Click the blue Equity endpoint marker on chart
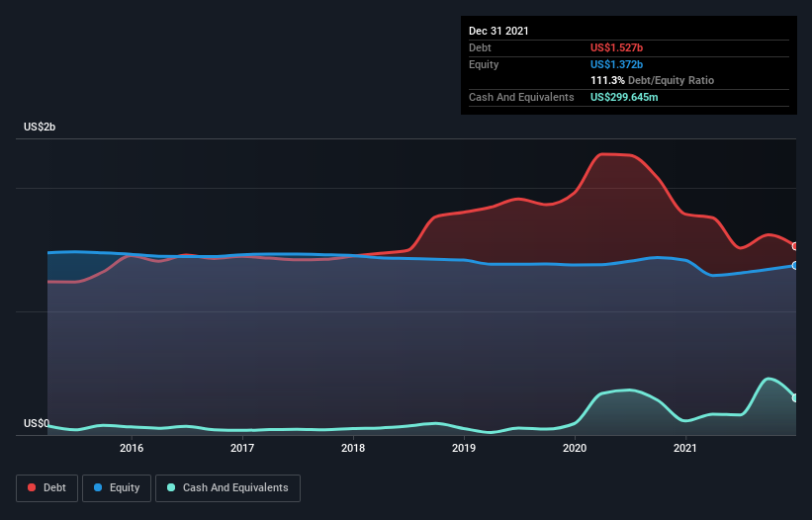812x520 pixels. pyautogui.click(x=794, y=265)
